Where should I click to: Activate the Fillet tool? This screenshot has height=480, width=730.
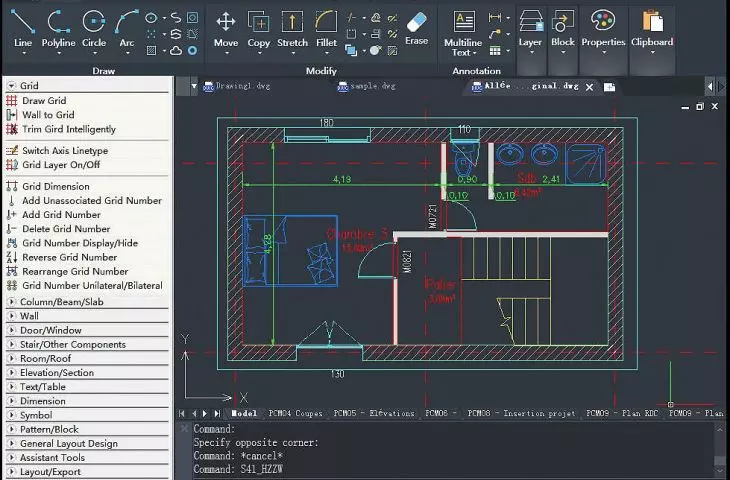(326, 28)
